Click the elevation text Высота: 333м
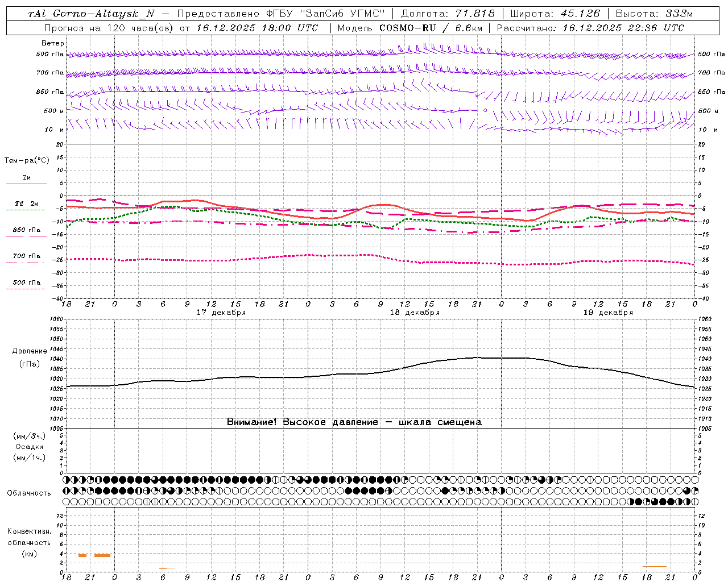The height and width of the screenshot is (582, 728). pyautogui.click(x=654, y=14)
